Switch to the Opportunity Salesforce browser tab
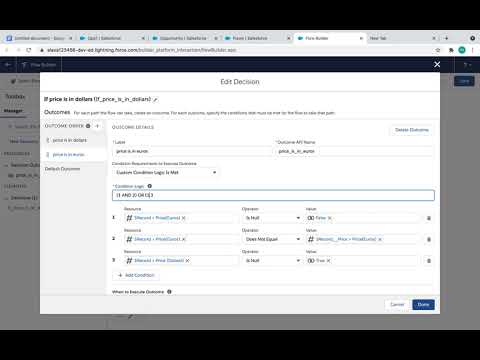The image size is (480, 360). (x=183, y=38)
